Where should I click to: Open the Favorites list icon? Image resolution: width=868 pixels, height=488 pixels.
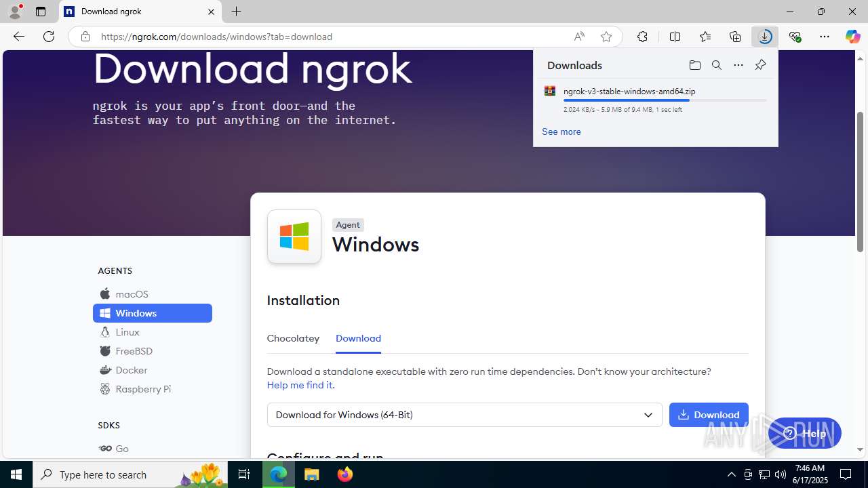pyautogui.click(x=705, y=37)
